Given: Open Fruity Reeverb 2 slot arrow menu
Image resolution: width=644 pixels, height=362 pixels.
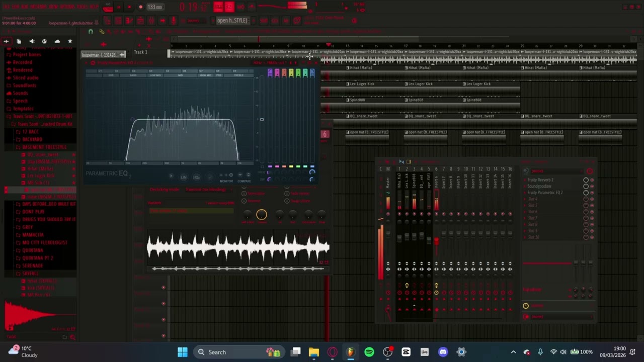Looking at the screenshot, I should pyautogui.click(x=524, y=180).
